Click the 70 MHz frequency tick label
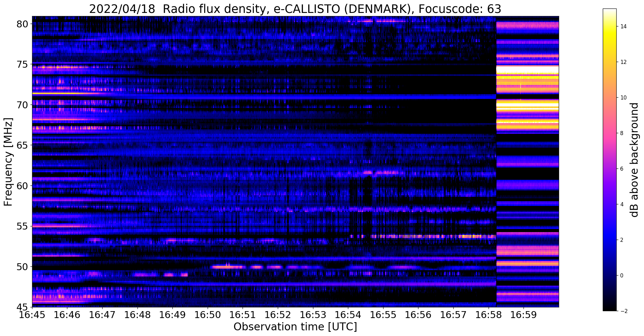This screenshot has width=644, height=336. pos(22,105)
